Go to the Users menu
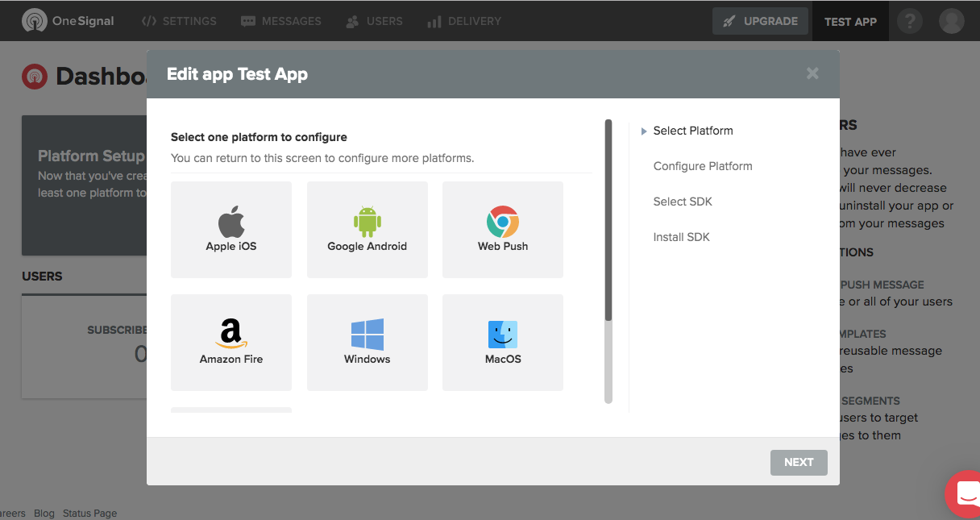980x520 pixels. point(374,21)
